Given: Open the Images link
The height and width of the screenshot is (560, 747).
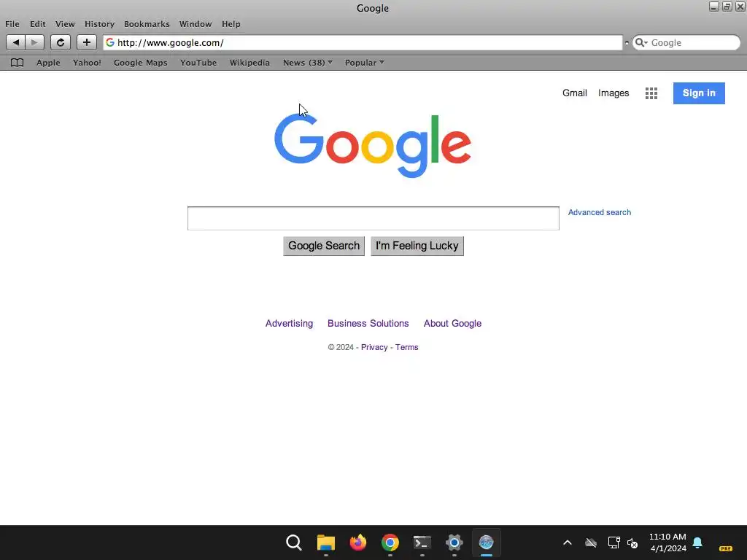Looking at the screenshot, I should tap(614, 93).
